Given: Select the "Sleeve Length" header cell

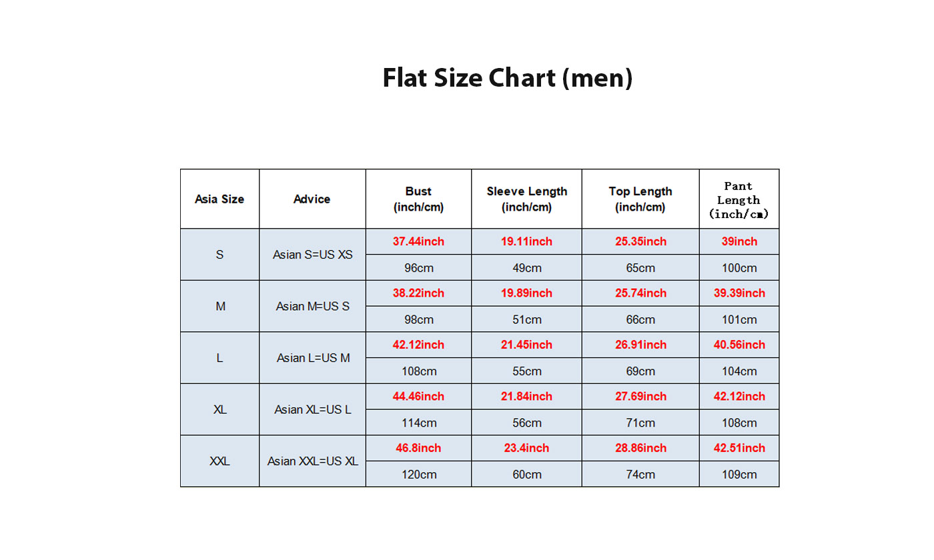Looking at the screenshot, I should point(526,199).
